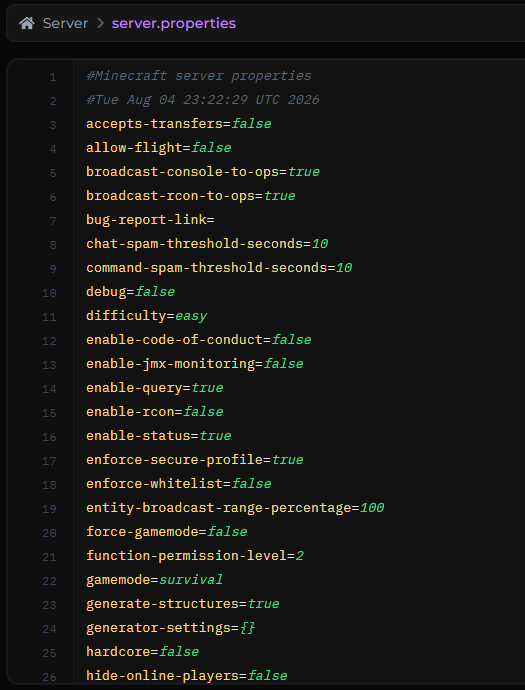Select the gamemode=survival line

154,580
